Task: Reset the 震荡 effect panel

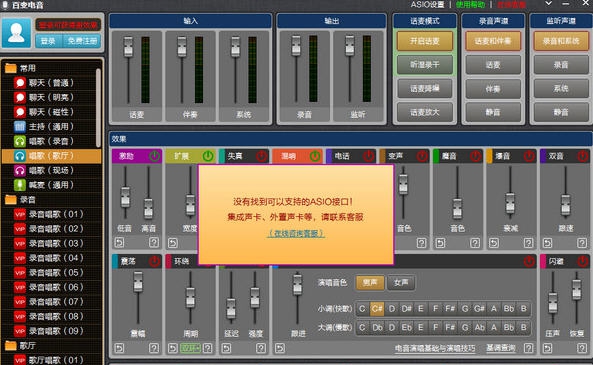Action: [x=120, y=348]
